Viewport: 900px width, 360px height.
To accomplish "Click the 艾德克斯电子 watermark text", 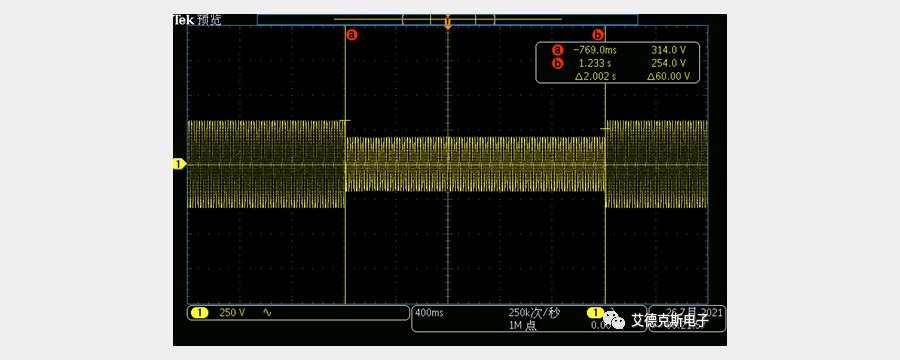I will pos(670,320).
